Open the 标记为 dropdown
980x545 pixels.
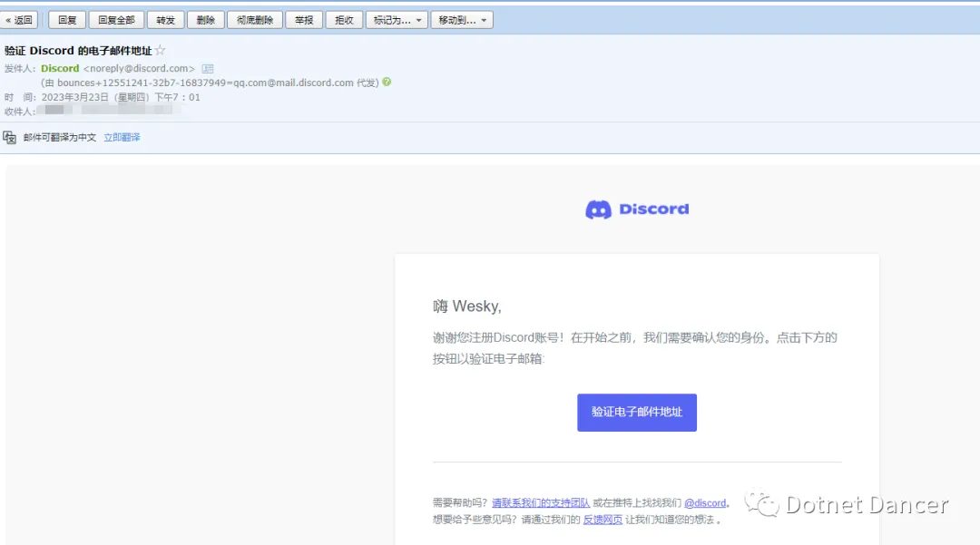click(x=397, y=20)
